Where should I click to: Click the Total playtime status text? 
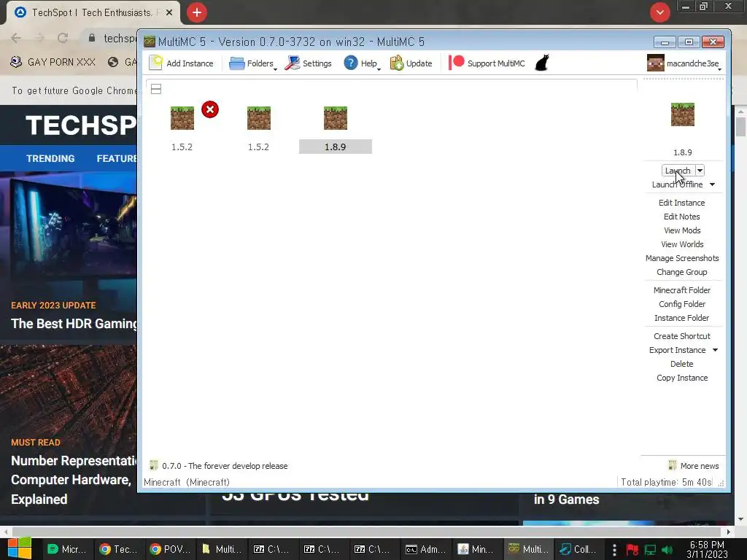point(666,482)
